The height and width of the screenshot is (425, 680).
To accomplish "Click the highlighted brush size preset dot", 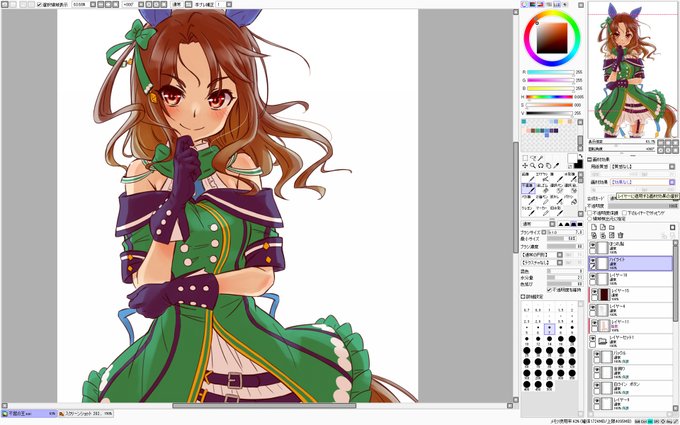I will click(x=549, y=329).
